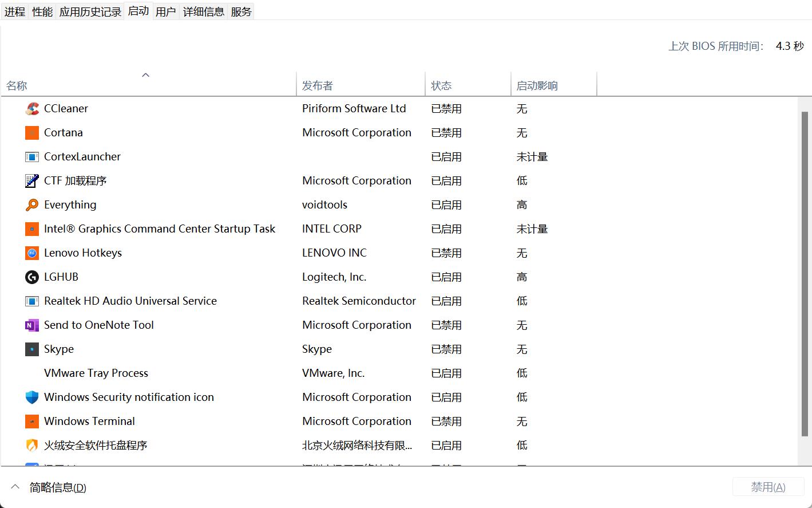The height and width of the screenshot is (508, 812).
Task: Select the Everything entry name
Action: pyautogui.click(x=70, y=204)
